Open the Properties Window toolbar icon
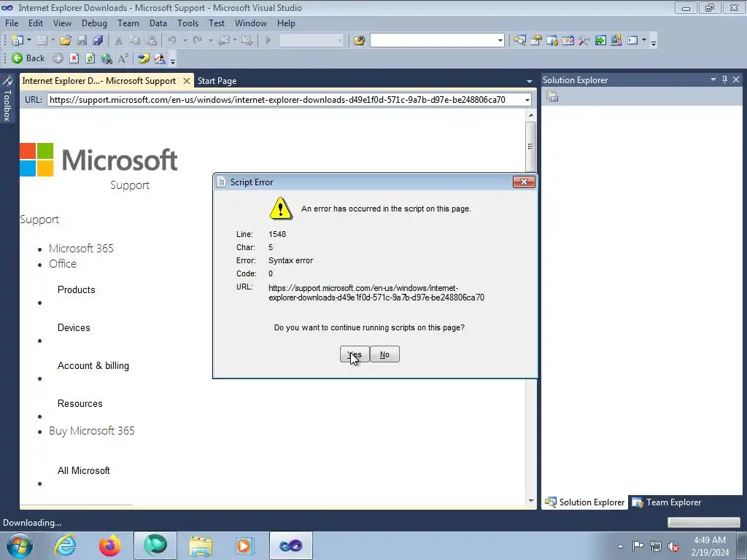This screenshot has height=560, width=747. pos(536,41)
